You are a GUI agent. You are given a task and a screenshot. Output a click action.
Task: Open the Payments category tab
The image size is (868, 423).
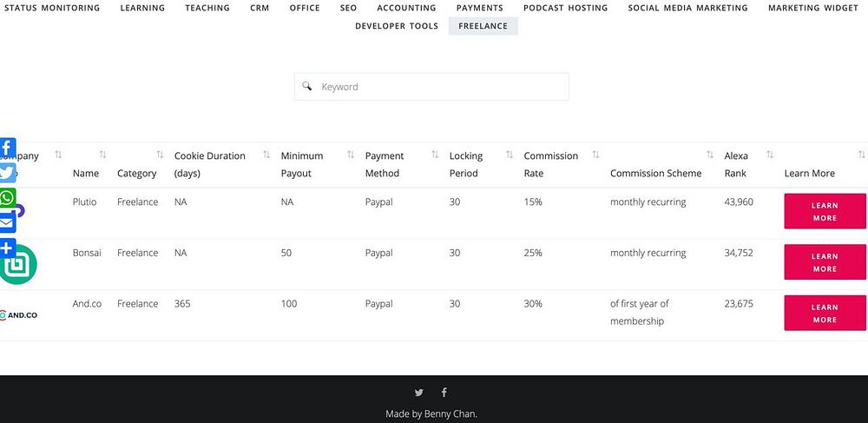pyautogui.click(x=480, y=8)
